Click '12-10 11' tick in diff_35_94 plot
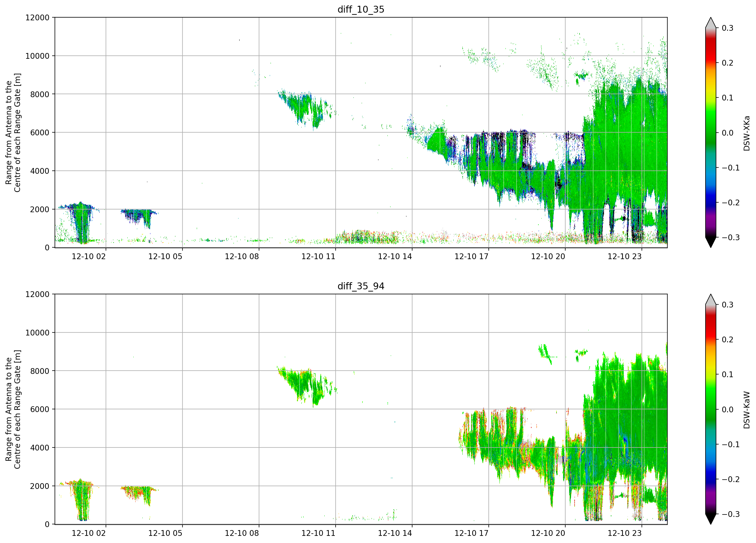The width and height of the screenshot is (756, 543). coord(318,533)
